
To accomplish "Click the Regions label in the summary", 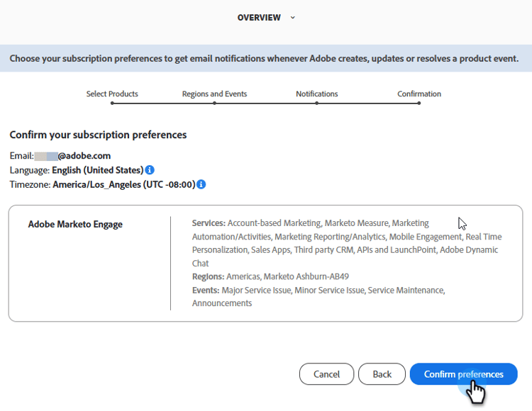I will click(209, 276).
